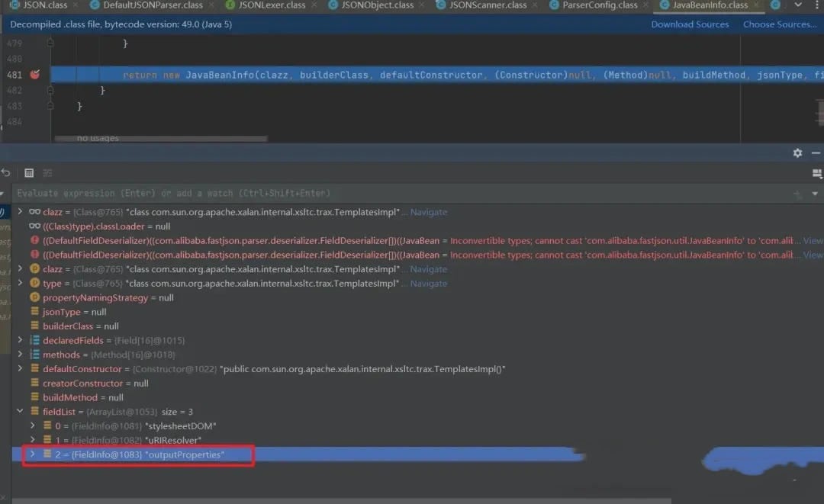The width and height of the screenshot is (824, 504).
Task: Switch to the ParserConfig.class tab
Action: coord(599,5)
